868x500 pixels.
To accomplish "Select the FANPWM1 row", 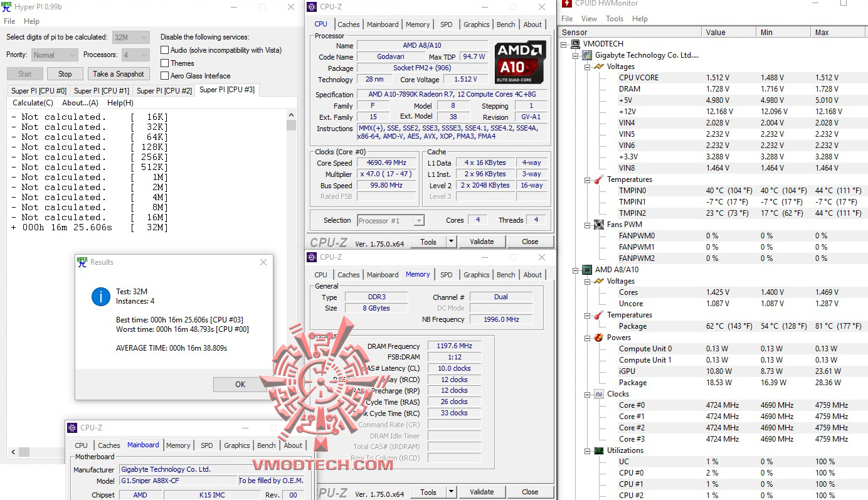I will click(x=713, y=247).
